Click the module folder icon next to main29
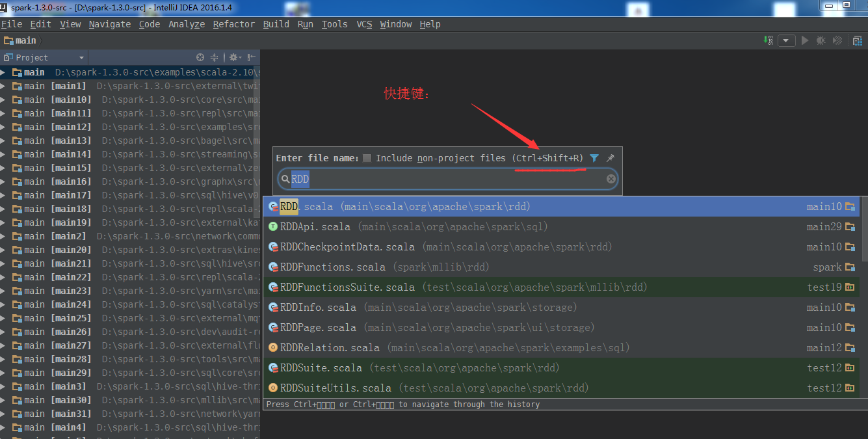The height and width of the screenshot is (439, 868). (x=850, y=227)
